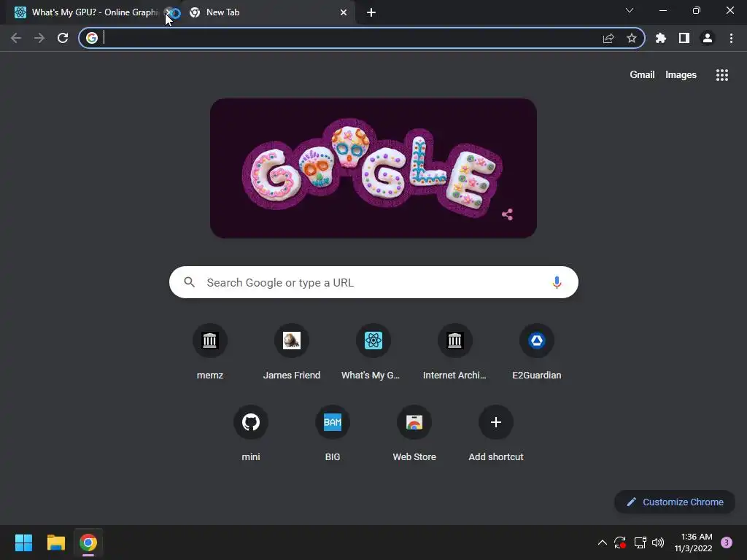The image size is (747, 560).
Task: Go forward with the browser forward arrow
Action: 39,38
